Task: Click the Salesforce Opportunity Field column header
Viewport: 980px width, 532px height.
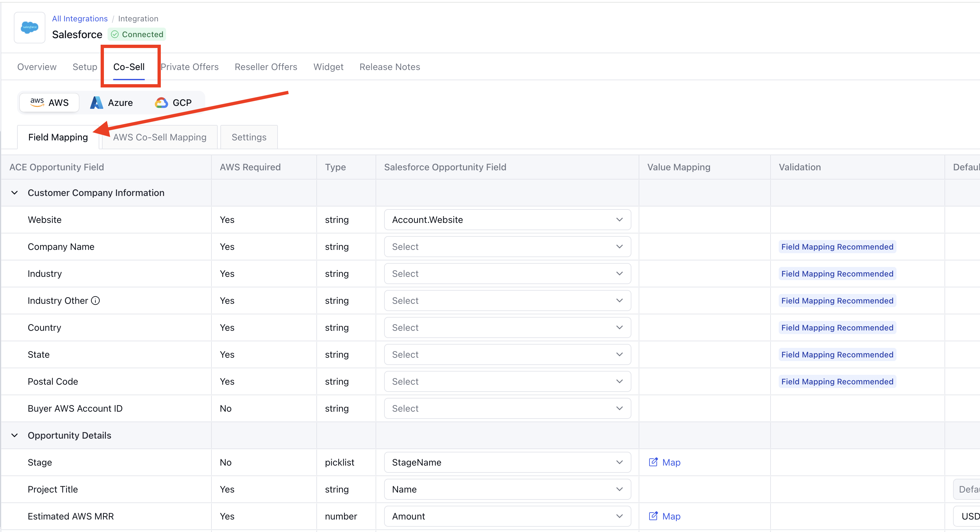Action: pos(445,167)
